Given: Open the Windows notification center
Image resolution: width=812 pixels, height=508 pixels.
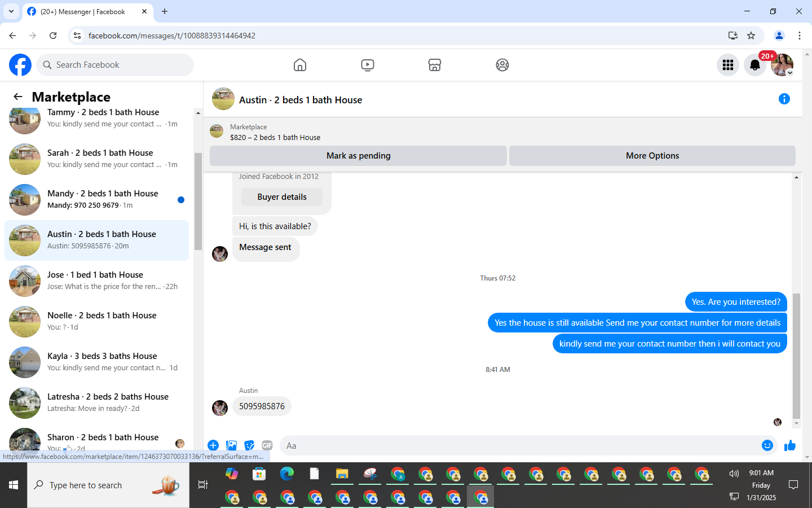Looking at the screenshot, I should [793, 485].
